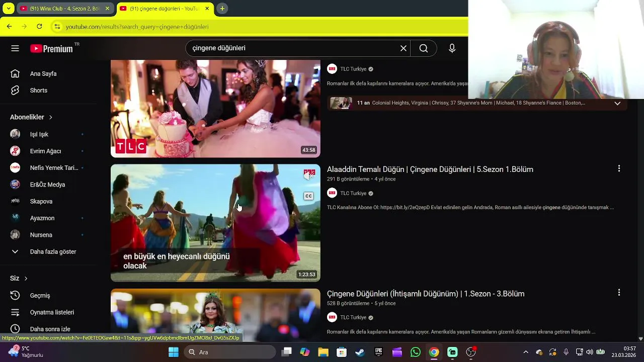Viewport: 644px width, 362px height.
Task: Open WhatsApp from the taskbar
Action: click(x=415, y=352)
